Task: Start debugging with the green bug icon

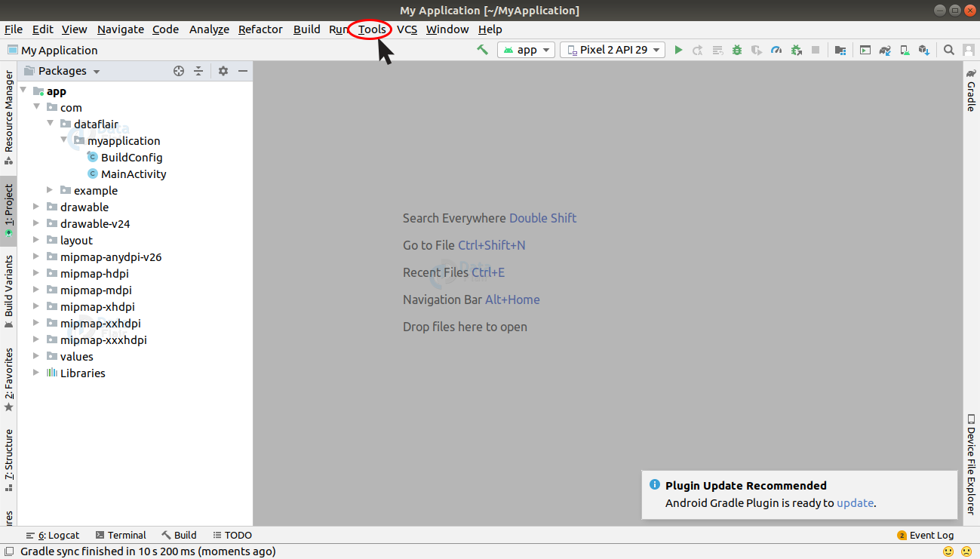Action: pyautogui.click(x=737, y=50)
